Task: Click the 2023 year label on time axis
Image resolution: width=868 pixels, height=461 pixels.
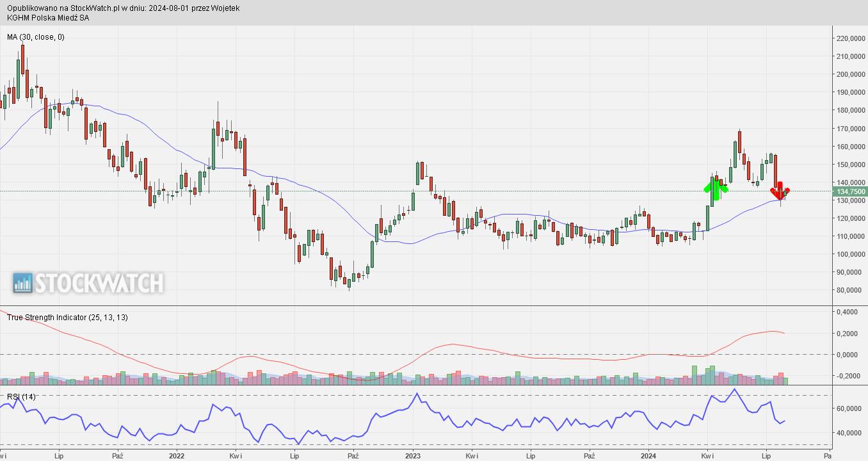Action: (413, 457)
